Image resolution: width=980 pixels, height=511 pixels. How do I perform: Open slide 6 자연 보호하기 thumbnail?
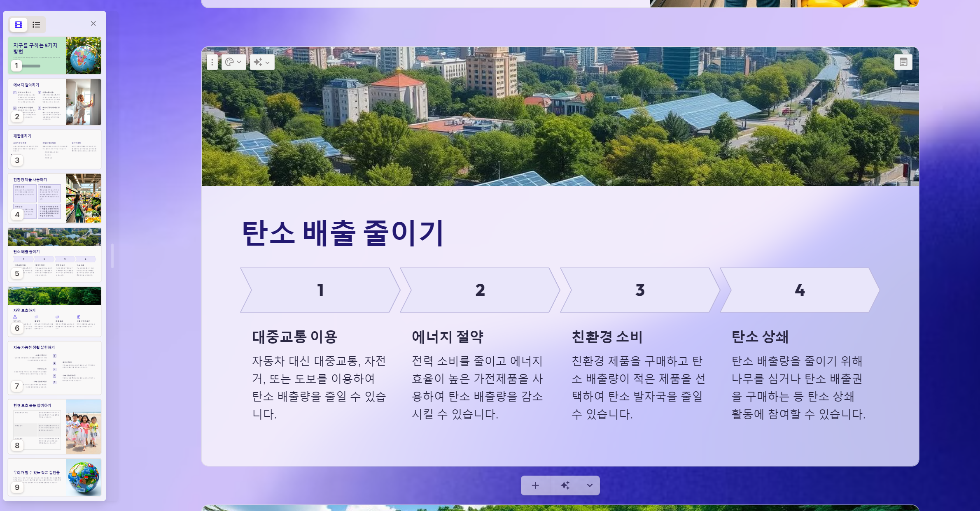[54, 311]
